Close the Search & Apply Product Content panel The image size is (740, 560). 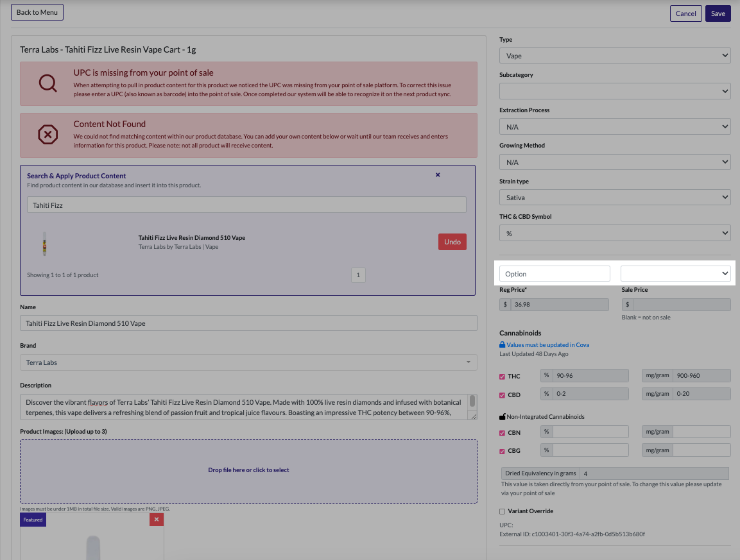pos(438,175)
